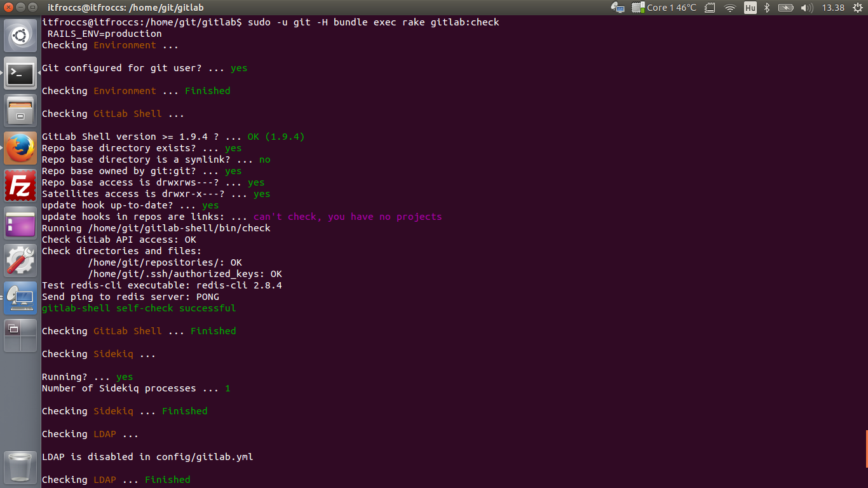Open the Ubuntu Dash search launcher
The image size is (868, 488).
pyautogui.click(x=20, y=36)
